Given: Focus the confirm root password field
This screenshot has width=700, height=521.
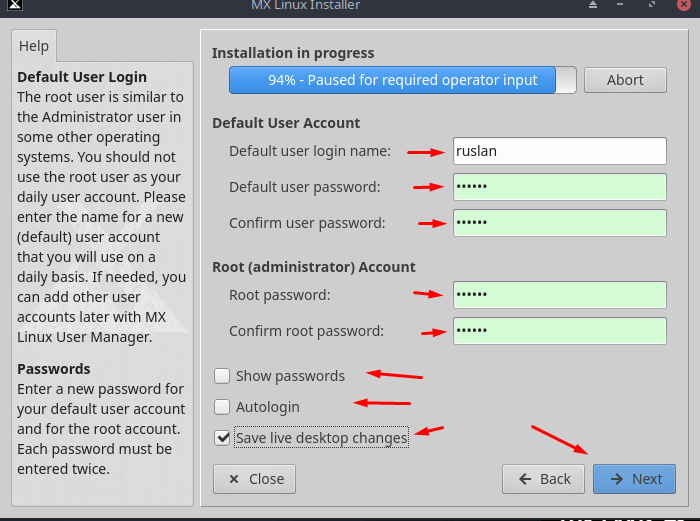Looking at the screenshot, I should coord(560,331).
